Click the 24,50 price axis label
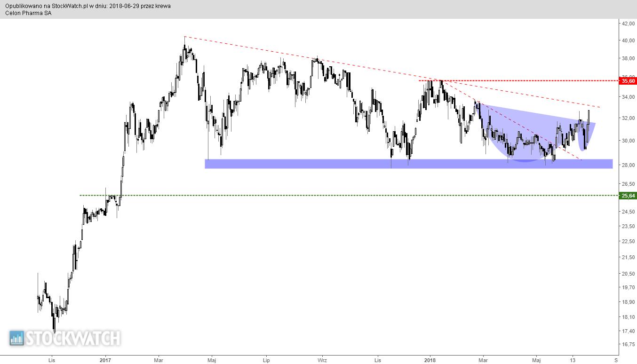 (x=628, y=212)
